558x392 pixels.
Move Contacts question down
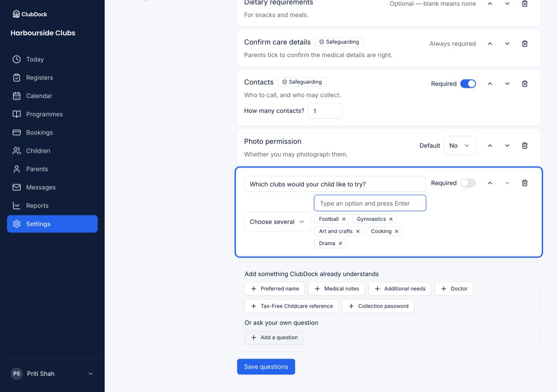507,84
